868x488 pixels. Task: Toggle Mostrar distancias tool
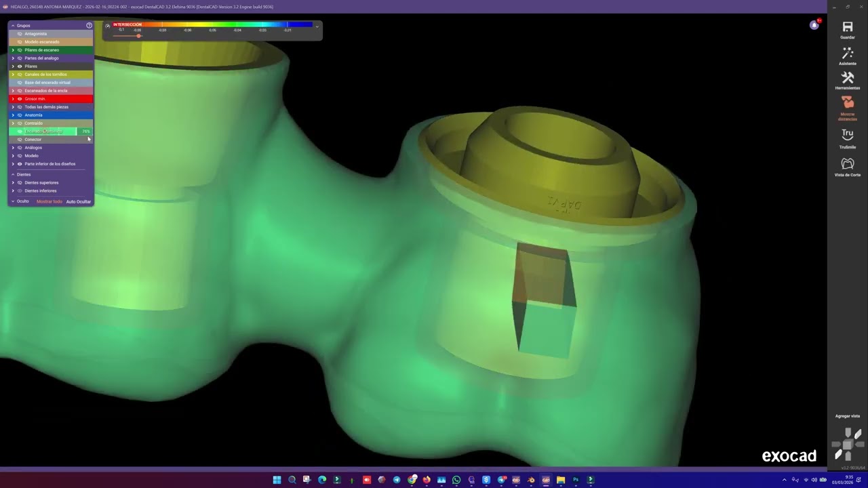[x=848, y=108]
